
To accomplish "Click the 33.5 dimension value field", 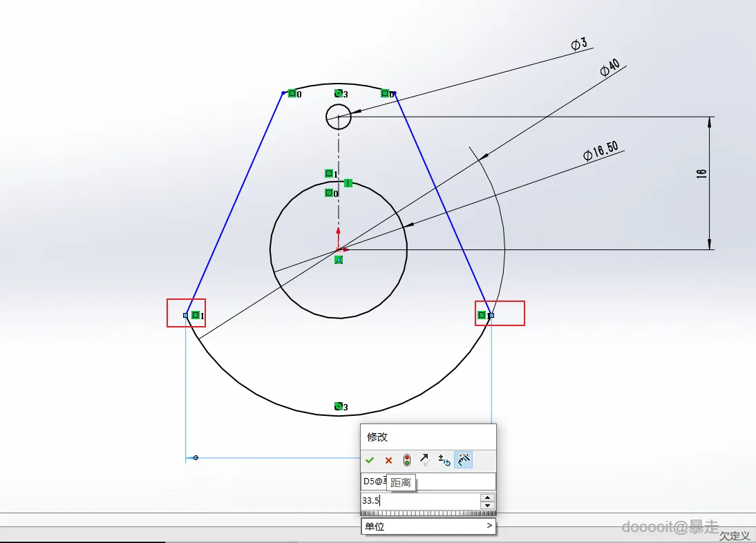I will pos(420,501).
